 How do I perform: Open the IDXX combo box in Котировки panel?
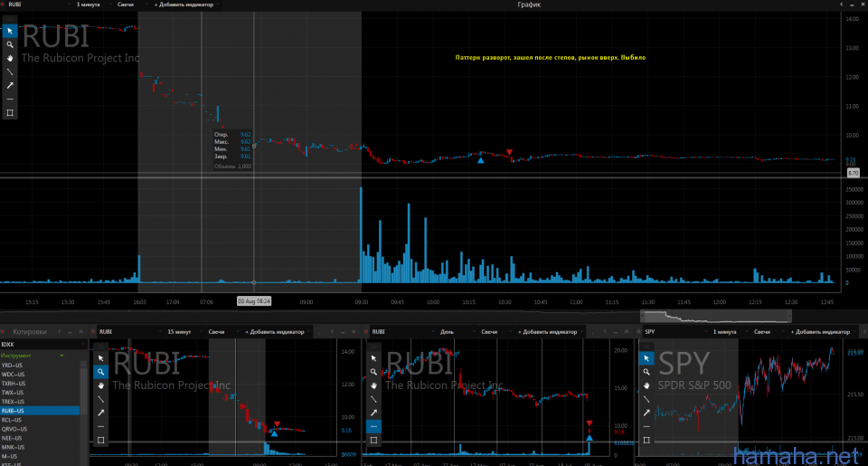point(43,345)
